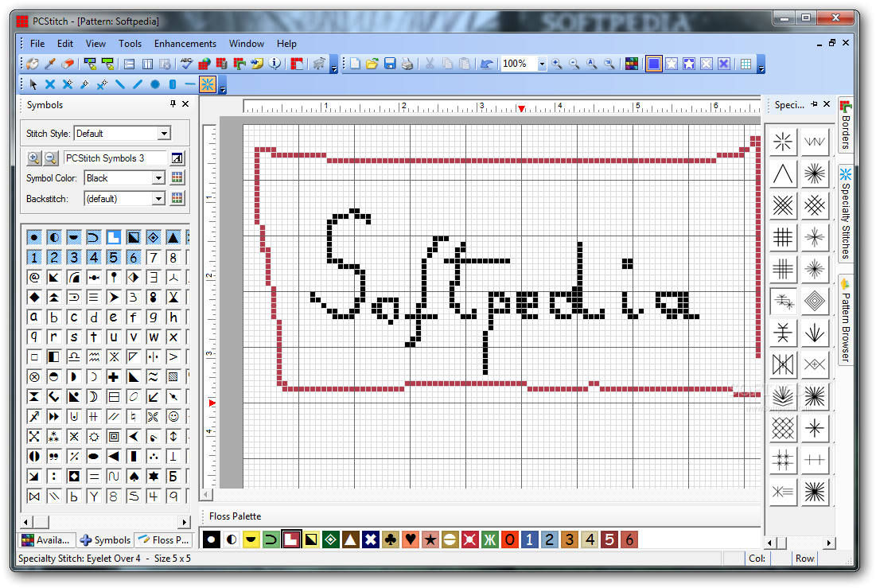Screen dimensions: 876x588
Task: Select the selected red floss swatch
Action: pos(291,539)
